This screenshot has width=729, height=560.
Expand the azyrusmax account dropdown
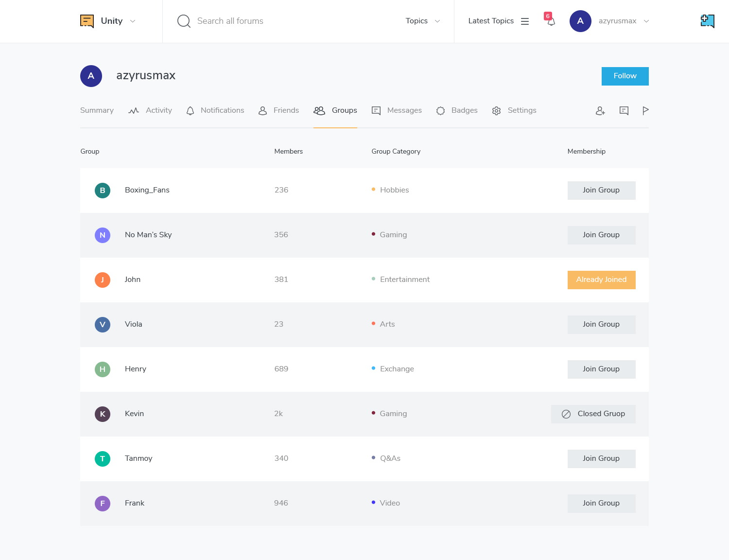coord(646,21)
